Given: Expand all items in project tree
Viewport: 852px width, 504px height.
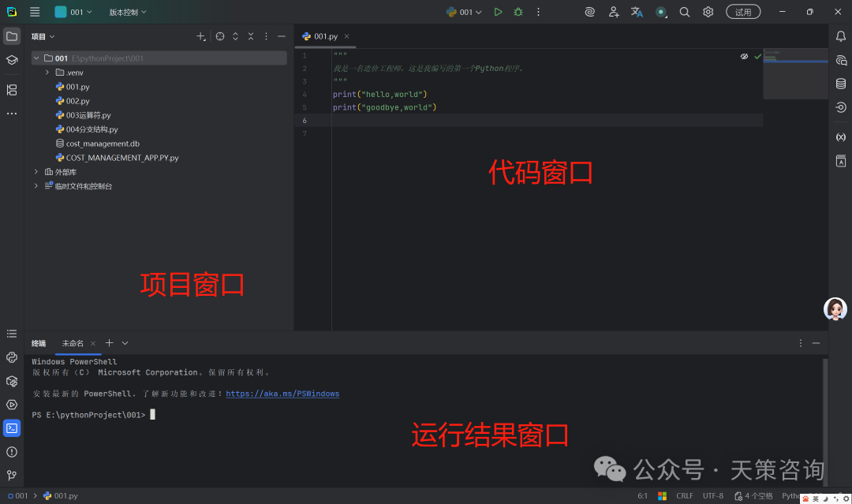Looking at the screenshot, I should pyautogui.click(x=235, y=36).
